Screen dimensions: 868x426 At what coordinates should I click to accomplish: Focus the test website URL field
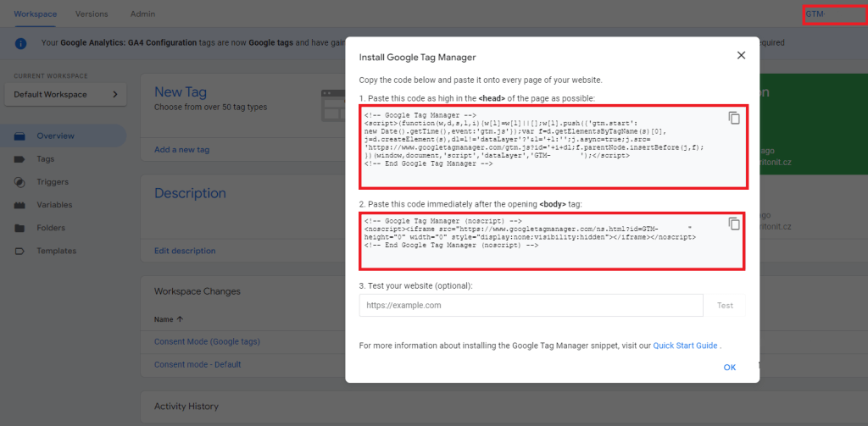[531, 306]
